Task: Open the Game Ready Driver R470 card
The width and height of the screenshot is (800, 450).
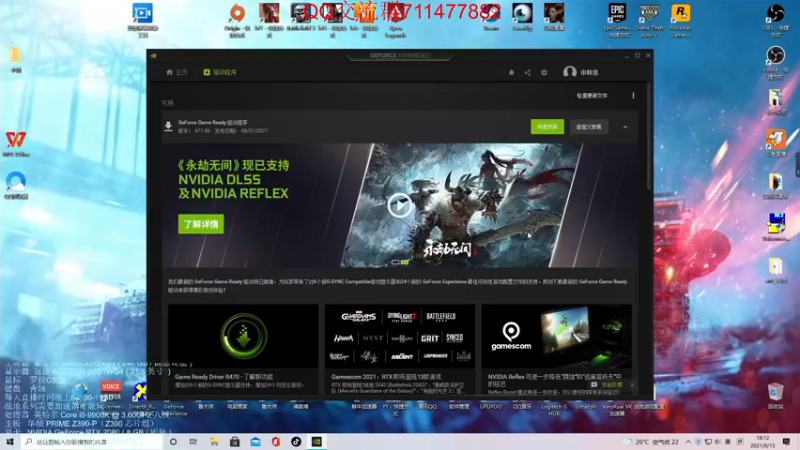Action: (x=243, y=349)
